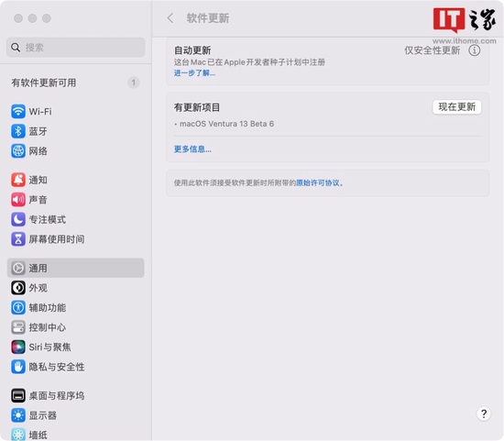The width and height of the screenshot is (504, 441).
Task: Click the 声音 speaker icon
Action: [x=18, y=200]
